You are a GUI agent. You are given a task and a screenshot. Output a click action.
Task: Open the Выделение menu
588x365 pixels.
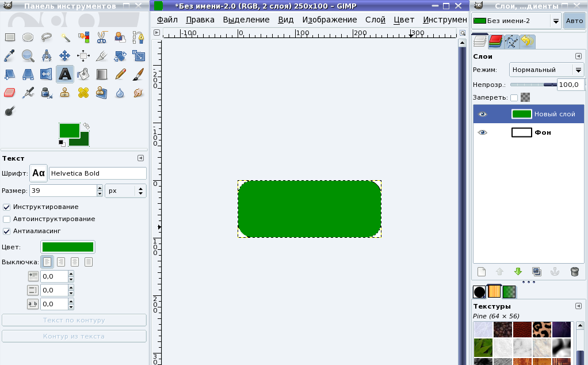click(246, 20)
